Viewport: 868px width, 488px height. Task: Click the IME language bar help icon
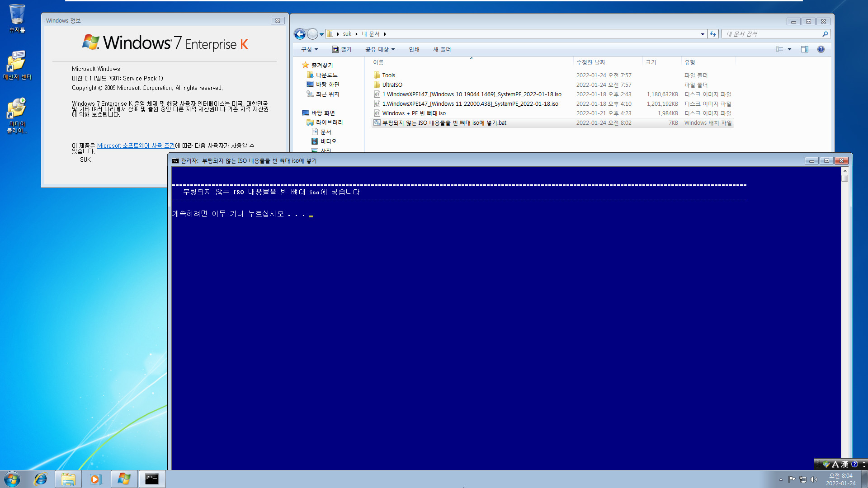(854, 464)
